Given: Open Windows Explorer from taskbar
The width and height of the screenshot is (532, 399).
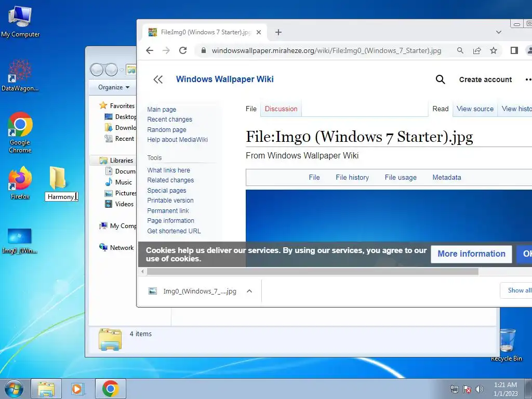Looking at the screenshot, I should click(x=46, y=389).
